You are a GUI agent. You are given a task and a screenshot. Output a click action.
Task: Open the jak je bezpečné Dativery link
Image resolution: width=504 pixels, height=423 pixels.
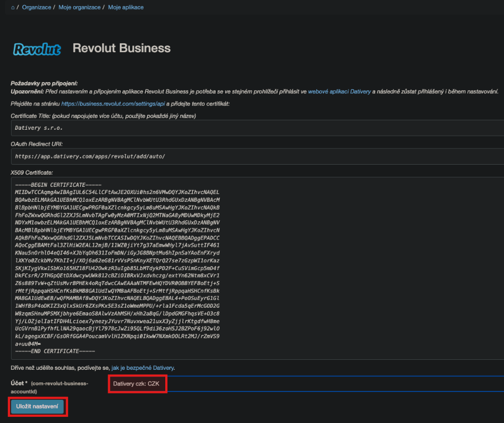pos(142,368)
